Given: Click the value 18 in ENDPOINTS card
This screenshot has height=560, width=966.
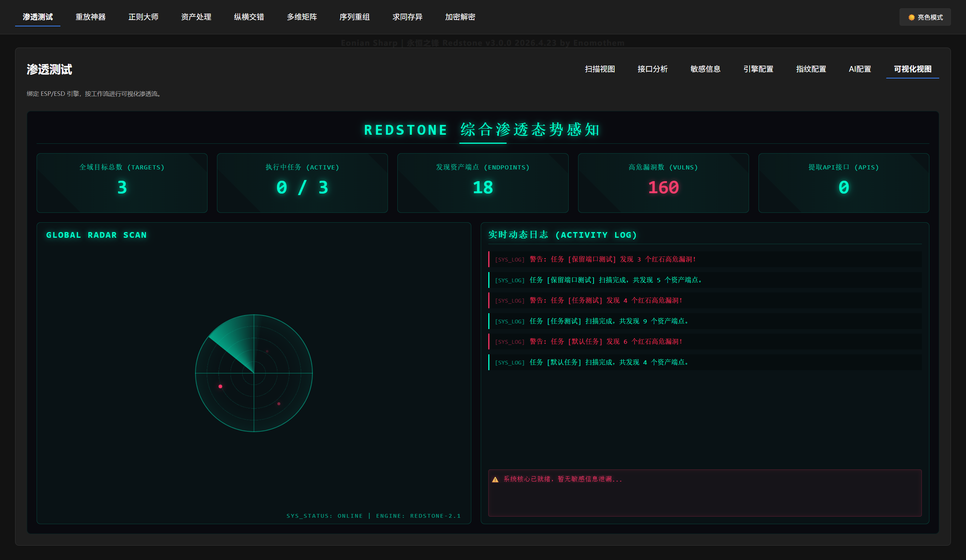Looking at the screenshot, I should pos(483,188).
